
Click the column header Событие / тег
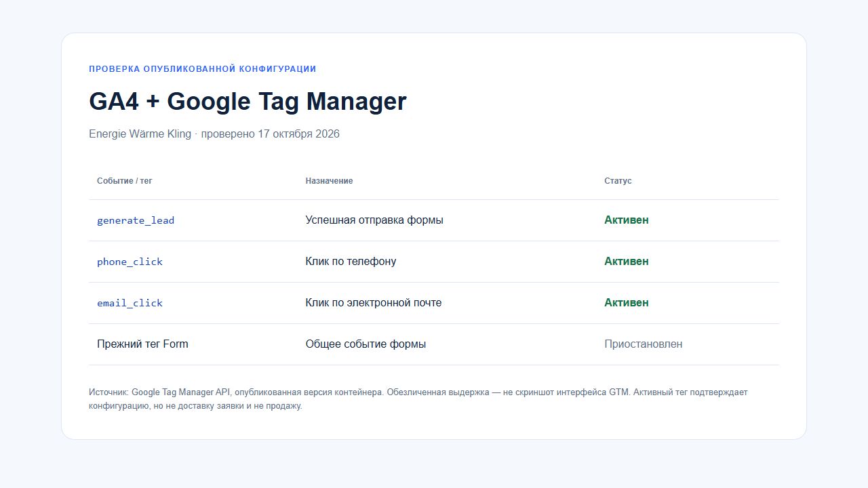pos(125,181)
